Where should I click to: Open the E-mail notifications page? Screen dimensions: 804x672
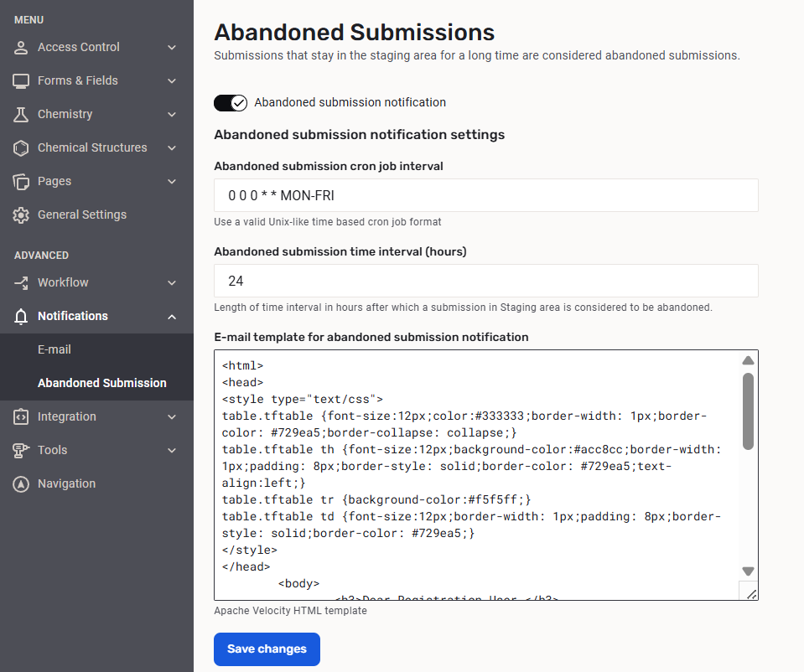pos(54,349)
